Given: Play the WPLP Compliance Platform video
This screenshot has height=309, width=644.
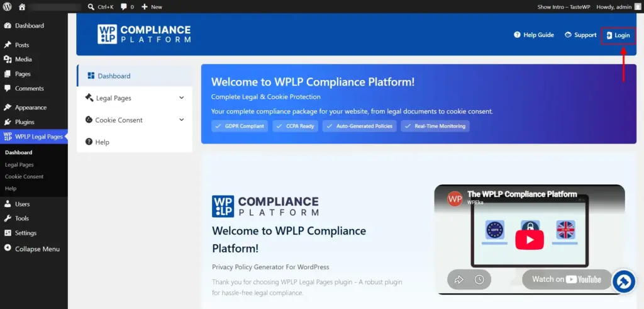Looking at the screenshot, I should tap(530, 240).
